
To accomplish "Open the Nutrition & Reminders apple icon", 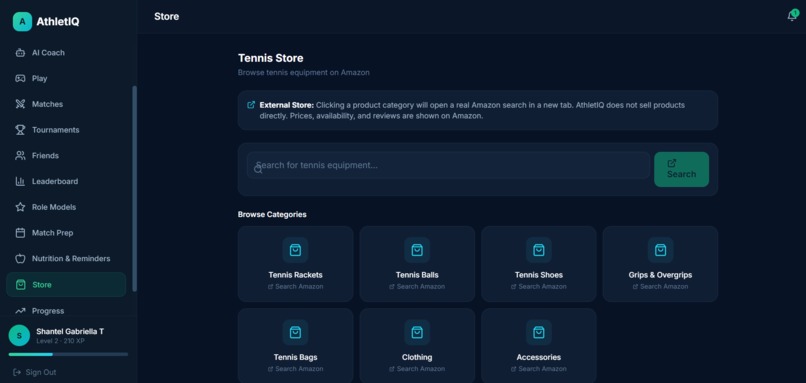I will click(x=20, y=258).
